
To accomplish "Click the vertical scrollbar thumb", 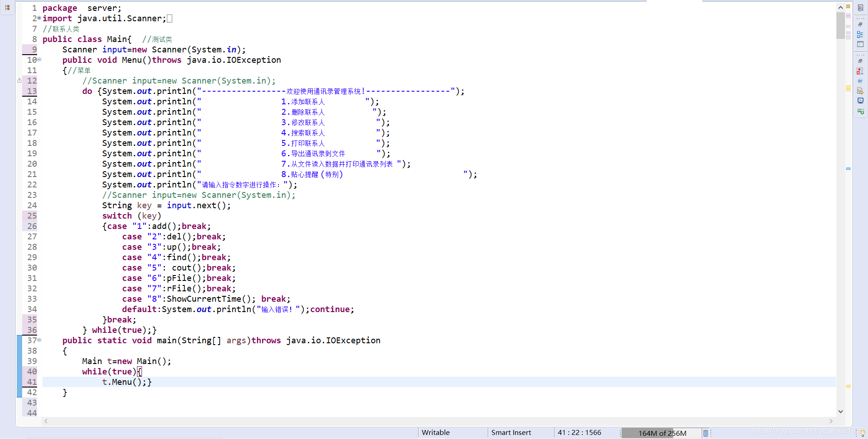I will (840, 26).
